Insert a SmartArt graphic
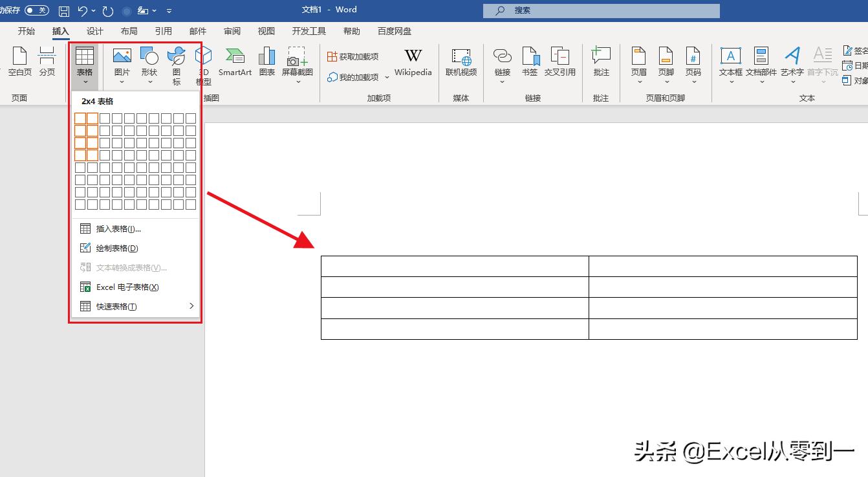 click(235, 63)
